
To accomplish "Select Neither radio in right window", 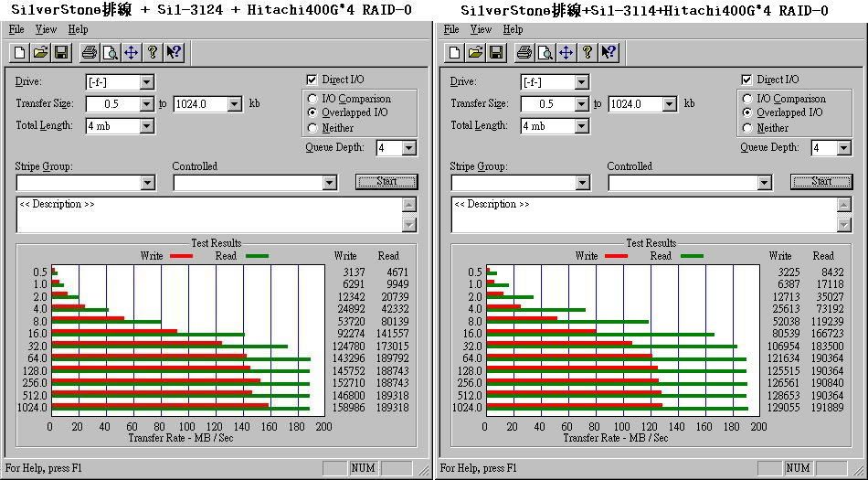I will (747, 128).
